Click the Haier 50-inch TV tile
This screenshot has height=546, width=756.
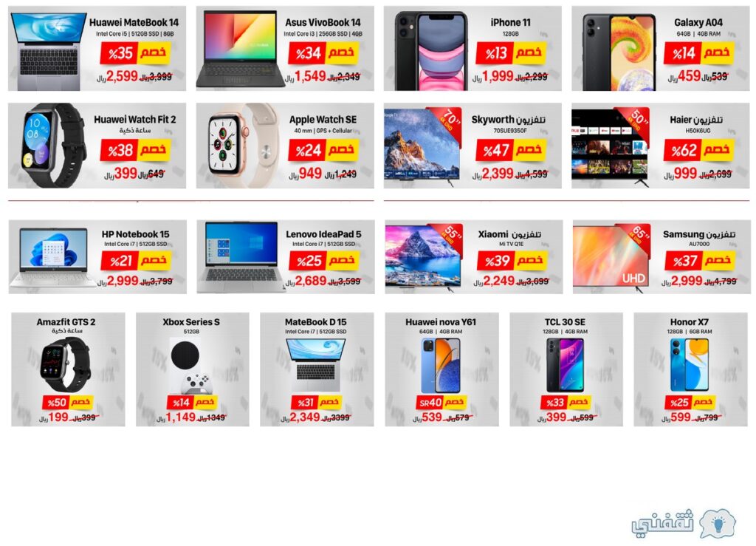(661, 146)
